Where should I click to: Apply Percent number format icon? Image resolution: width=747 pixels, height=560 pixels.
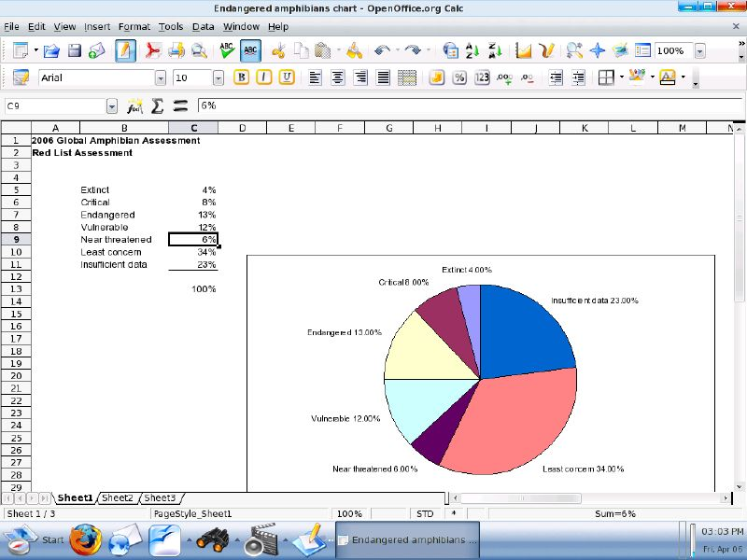pos(459,77)
